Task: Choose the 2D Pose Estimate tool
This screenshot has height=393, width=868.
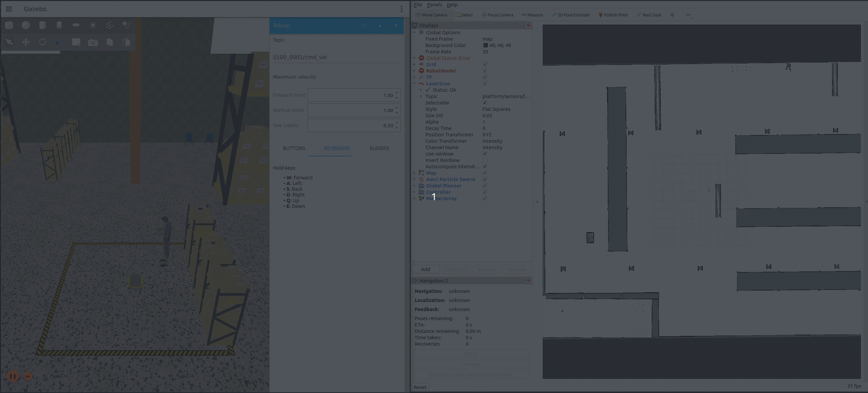Action: (x=570, y=15)
